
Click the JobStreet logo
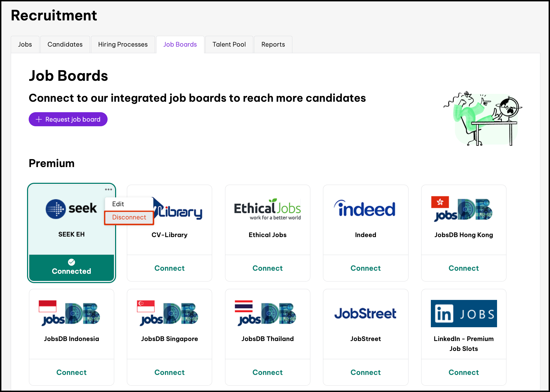click(x=365, y=313)
